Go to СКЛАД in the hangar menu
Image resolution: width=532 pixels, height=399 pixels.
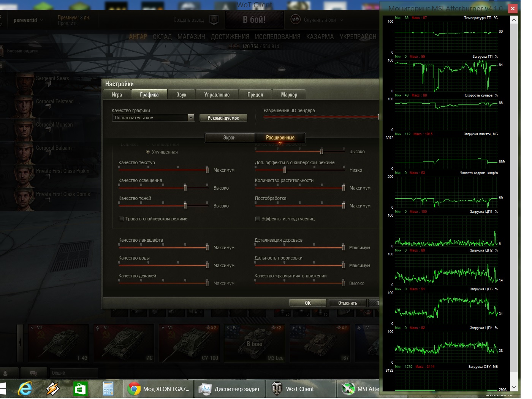(x=162, y=37)
